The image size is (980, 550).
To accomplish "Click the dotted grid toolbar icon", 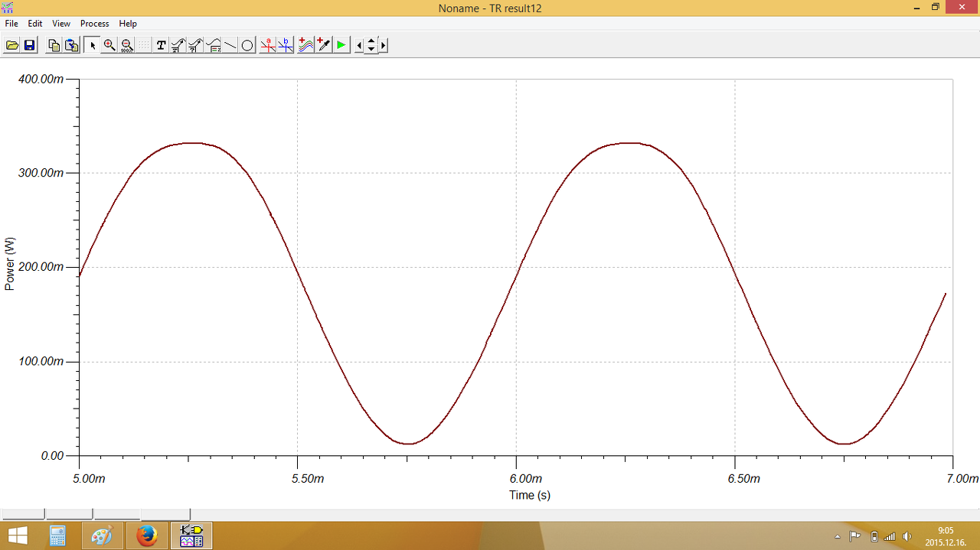I will 144,45.
